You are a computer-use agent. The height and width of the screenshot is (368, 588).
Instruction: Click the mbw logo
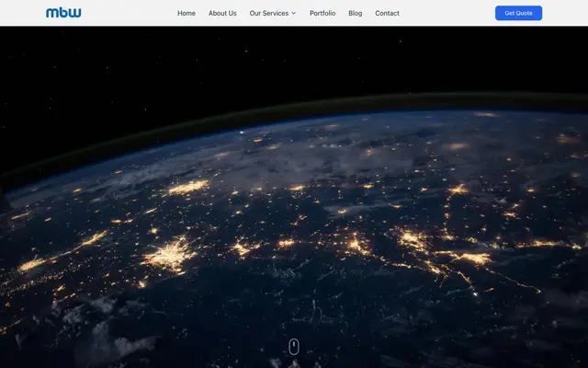[63, 13]
